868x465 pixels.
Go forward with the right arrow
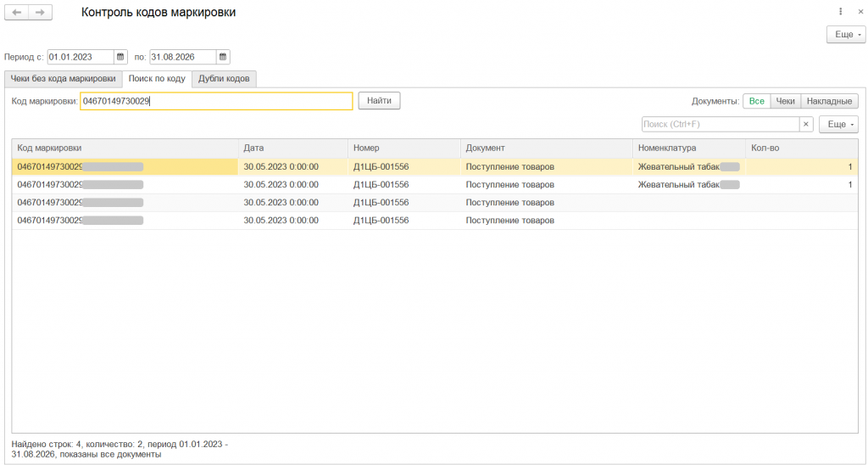point(41,12)
